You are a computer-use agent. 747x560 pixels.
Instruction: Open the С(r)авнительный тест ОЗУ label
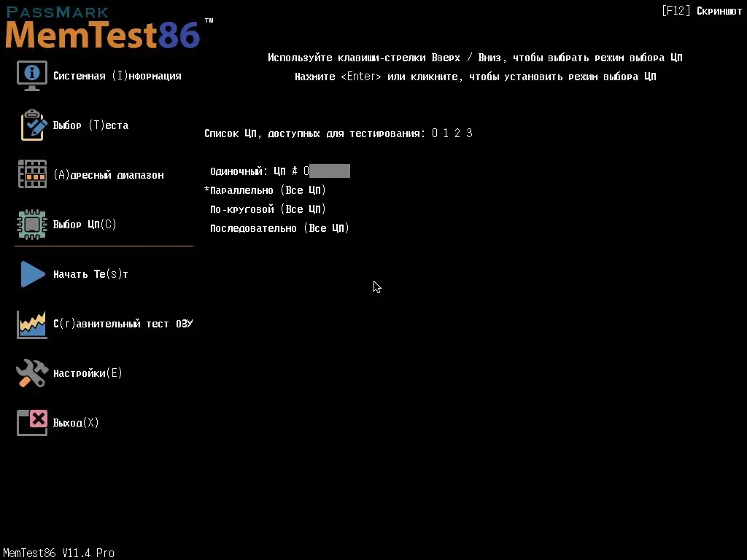pyautogui.click(x=123, y=324)
